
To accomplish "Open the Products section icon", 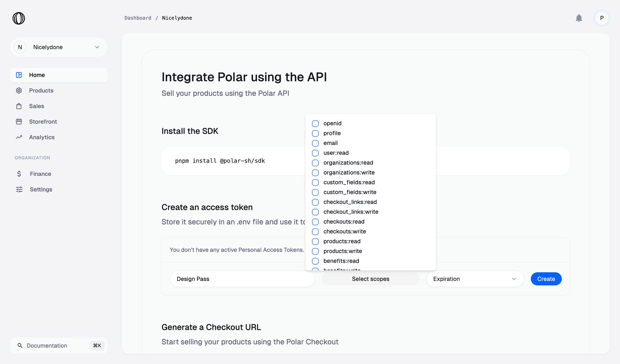I will point(19,90).
